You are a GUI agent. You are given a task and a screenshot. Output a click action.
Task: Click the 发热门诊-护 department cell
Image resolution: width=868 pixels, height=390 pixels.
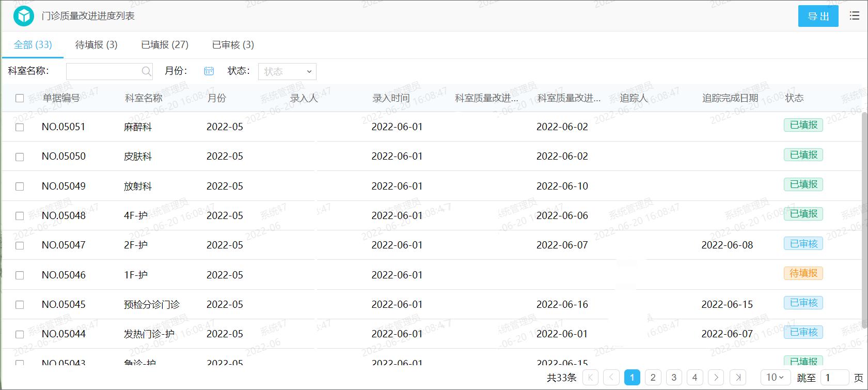tap(149, 334)
